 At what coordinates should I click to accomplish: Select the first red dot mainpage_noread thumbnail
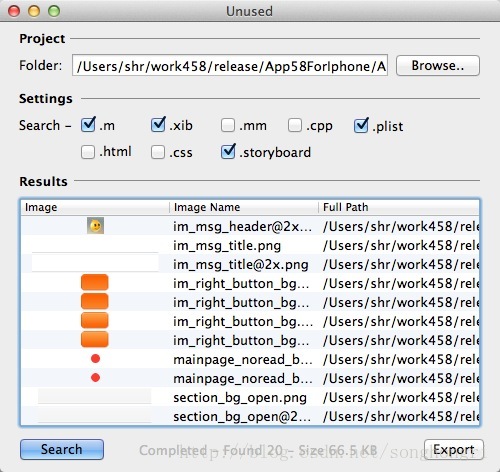(95, 359)
